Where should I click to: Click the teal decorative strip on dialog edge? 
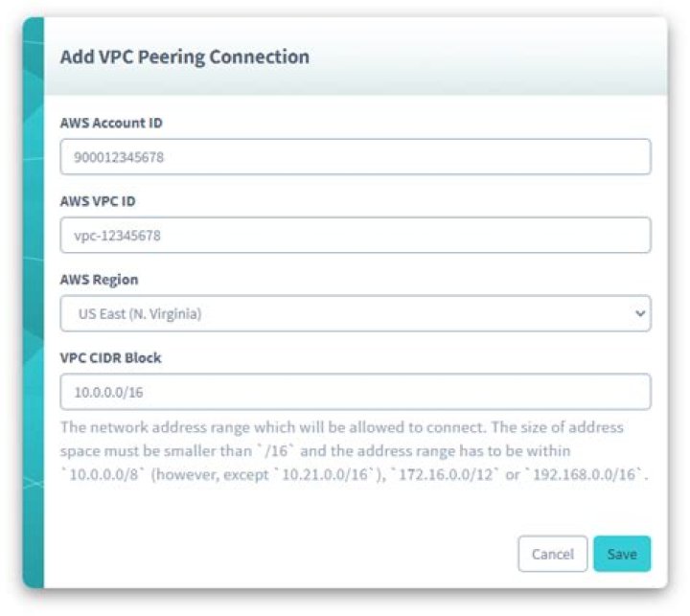point(33,307)
